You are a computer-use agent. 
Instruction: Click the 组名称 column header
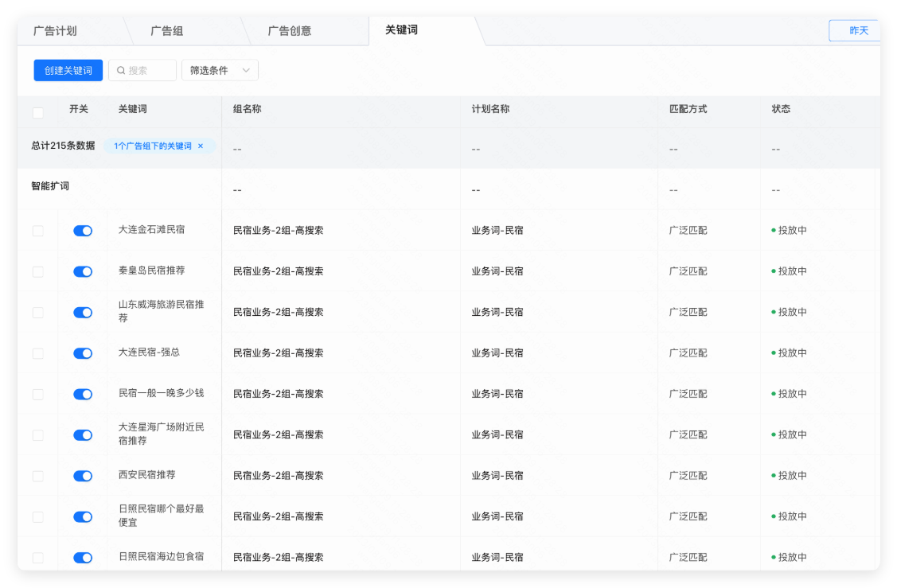tap(247, 109)
